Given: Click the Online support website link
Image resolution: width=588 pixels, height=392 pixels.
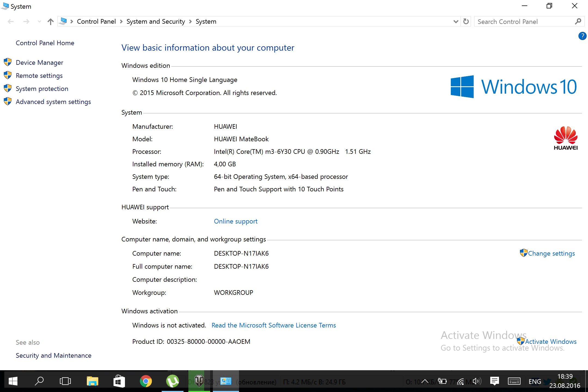Looking at the screenshot, I should 236,221.
